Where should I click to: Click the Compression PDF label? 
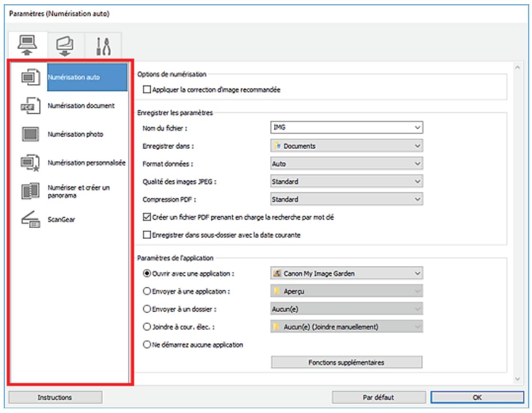point(169,199)
